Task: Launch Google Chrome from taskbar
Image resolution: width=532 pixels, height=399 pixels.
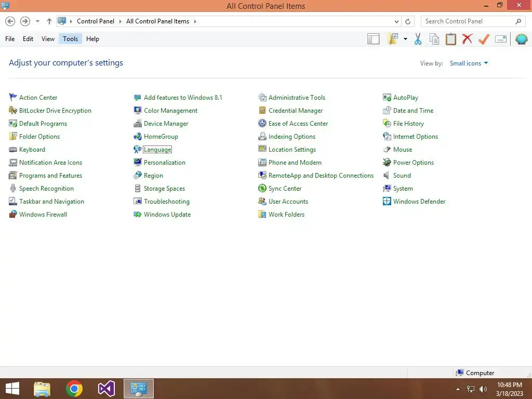Action: click(74, 389)
